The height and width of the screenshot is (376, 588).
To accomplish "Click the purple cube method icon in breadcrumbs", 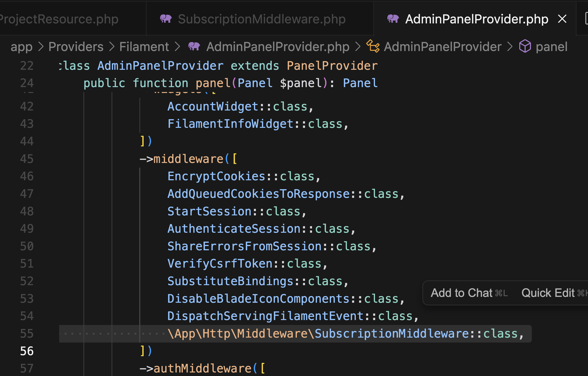I will [x=525, y=46].
